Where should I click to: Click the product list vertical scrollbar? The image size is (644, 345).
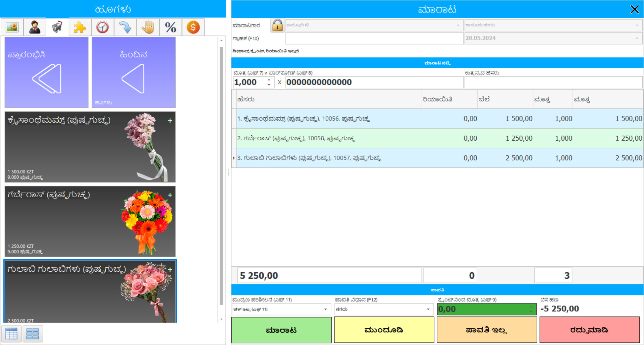point(221,176)
